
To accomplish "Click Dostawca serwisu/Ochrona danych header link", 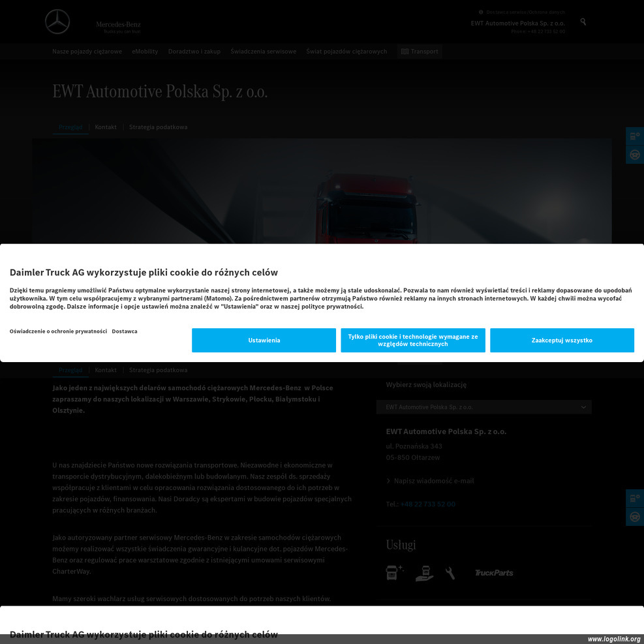I will click(525, 12).
